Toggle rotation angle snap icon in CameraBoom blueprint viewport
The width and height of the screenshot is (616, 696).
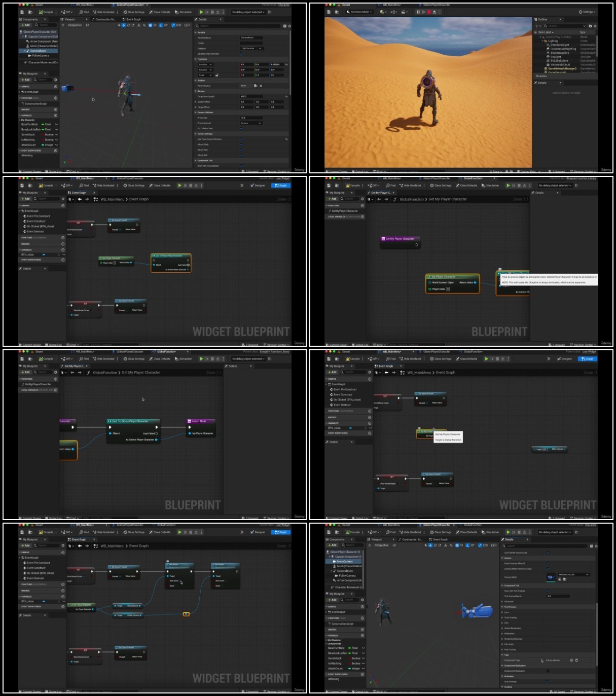(x=161, y=25)
